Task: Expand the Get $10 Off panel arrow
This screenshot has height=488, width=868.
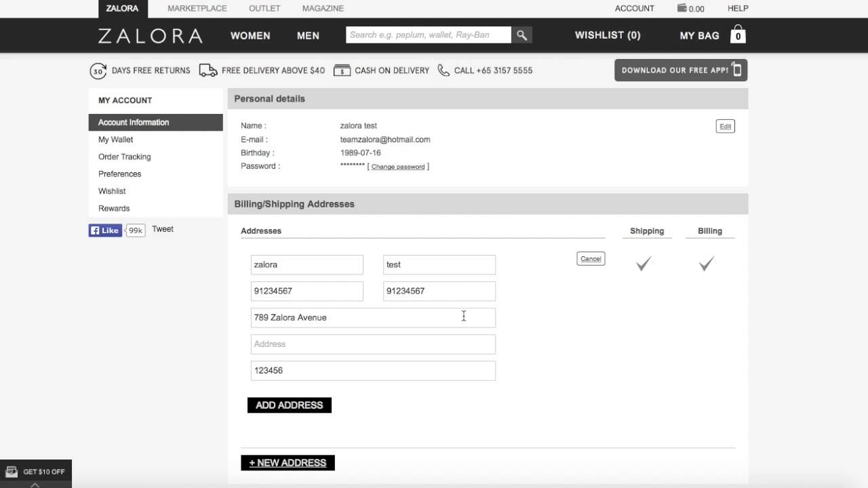Action: (x=35, y=484)
